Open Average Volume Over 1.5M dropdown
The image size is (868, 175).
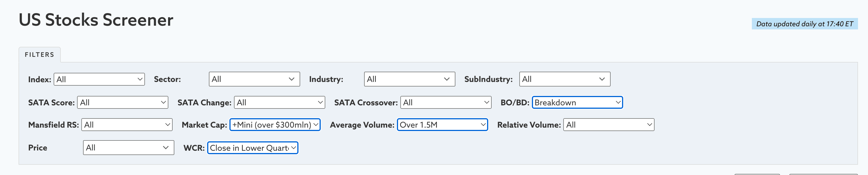443,125
